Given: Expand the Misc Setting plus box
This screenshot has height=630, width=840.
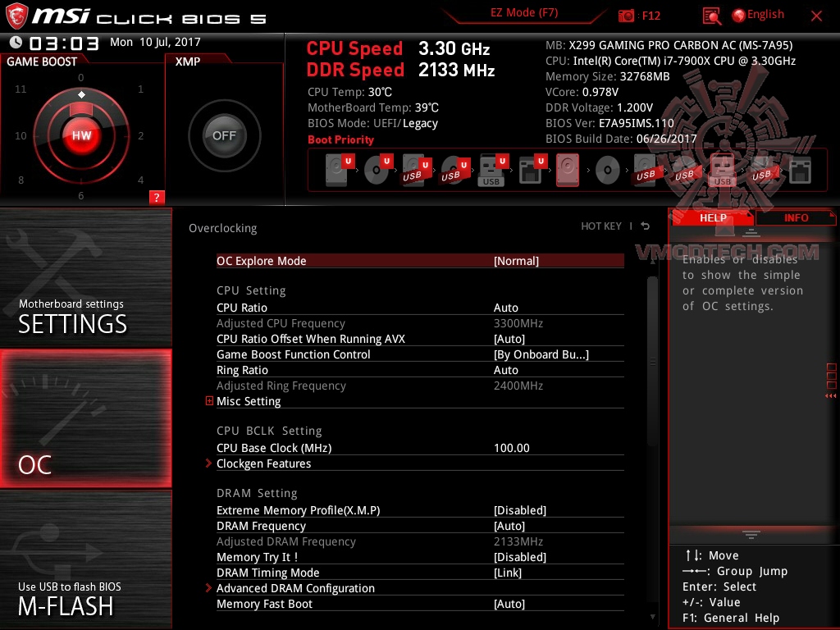Looking at the screenshot, I should pos(209,400).
